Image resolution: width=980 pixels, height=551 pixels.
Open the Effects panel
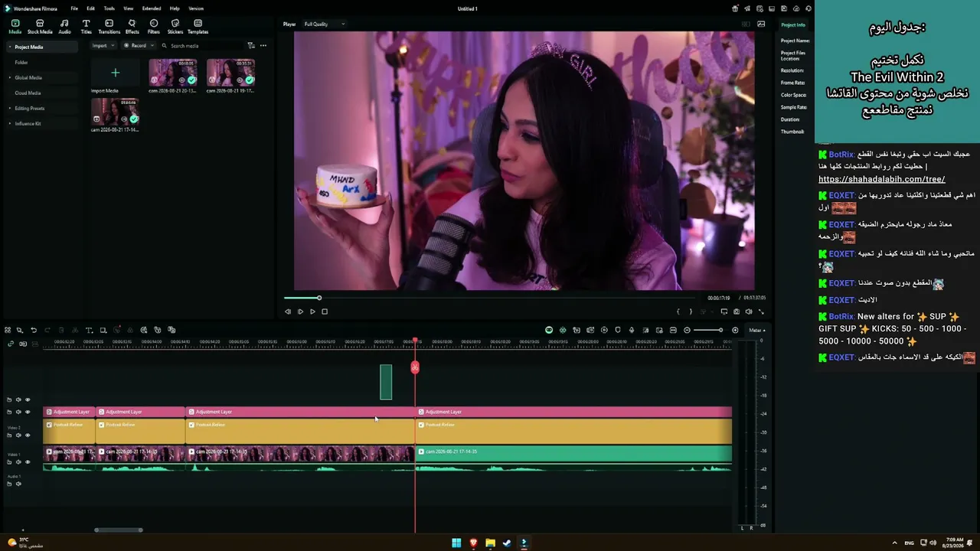tap(132, 27)
